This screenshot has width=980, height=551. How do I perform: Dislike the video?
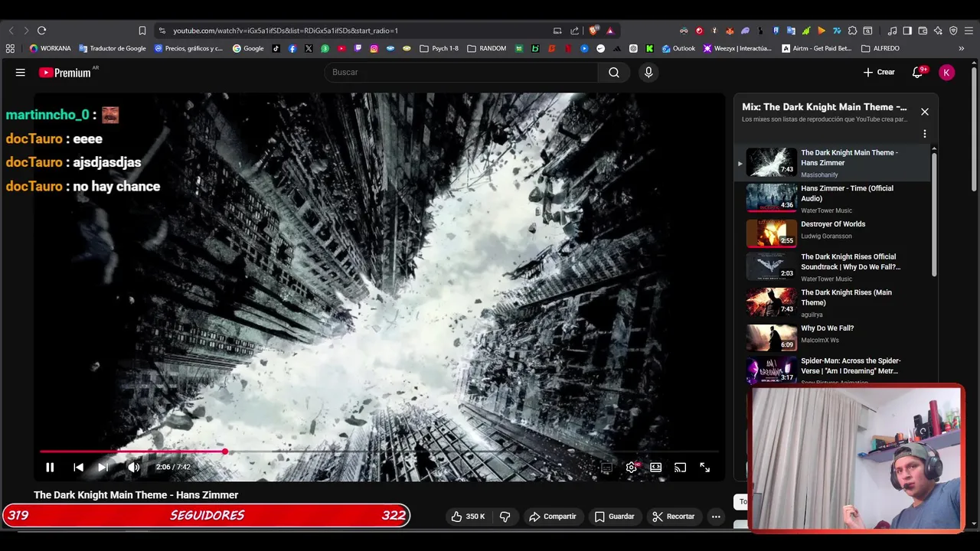(x=505, y=517)
